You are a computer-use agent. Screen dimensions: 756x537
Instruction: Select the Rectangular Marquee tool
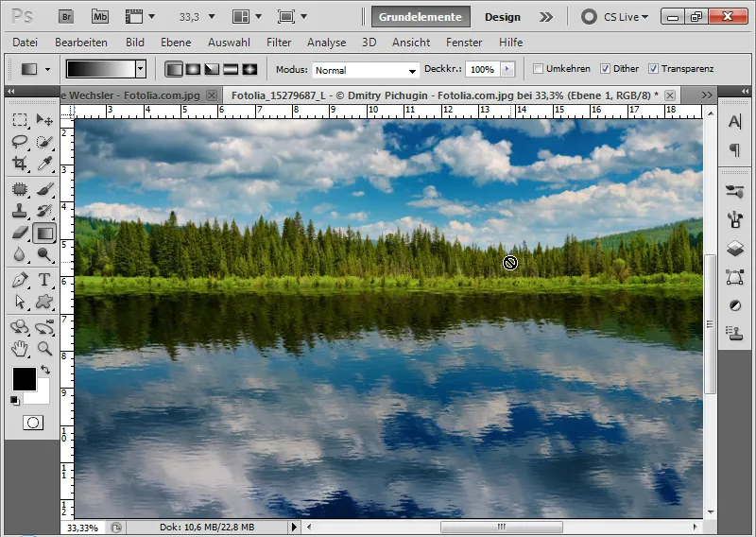(x=19, y=119)
